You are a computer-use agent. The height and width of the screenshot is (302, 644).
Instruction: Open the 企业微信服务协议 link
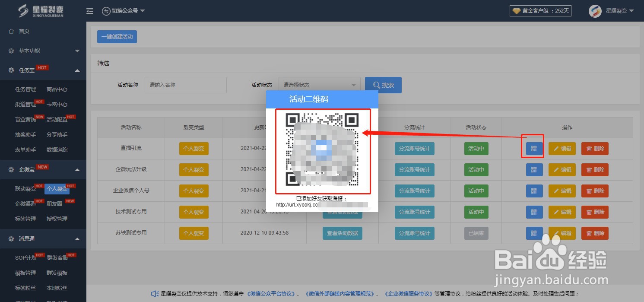(x=408, y=294)
